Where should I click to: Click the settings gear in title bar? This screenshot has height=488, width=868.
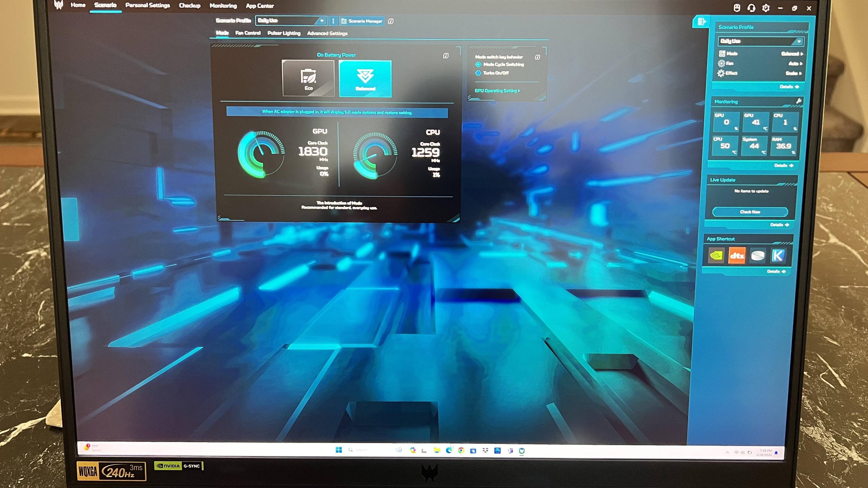pos(766,8)
